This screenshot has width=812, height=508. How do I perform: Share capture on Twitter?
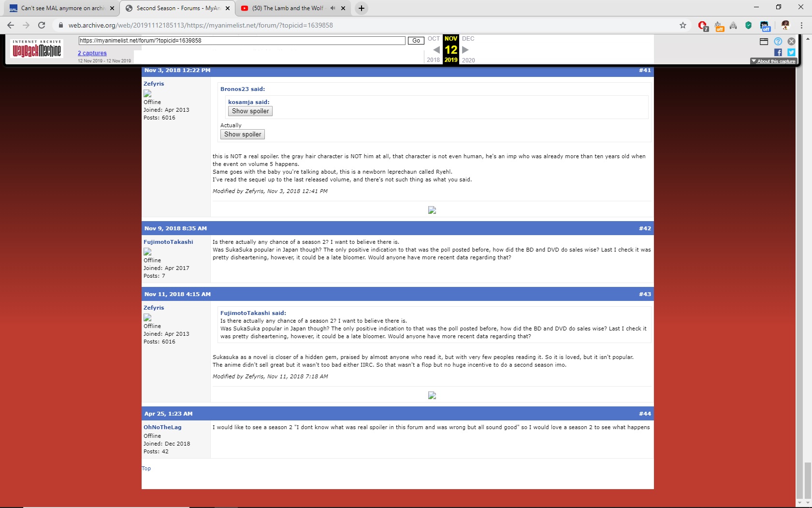pyautogui.click(x=791, y=52)
